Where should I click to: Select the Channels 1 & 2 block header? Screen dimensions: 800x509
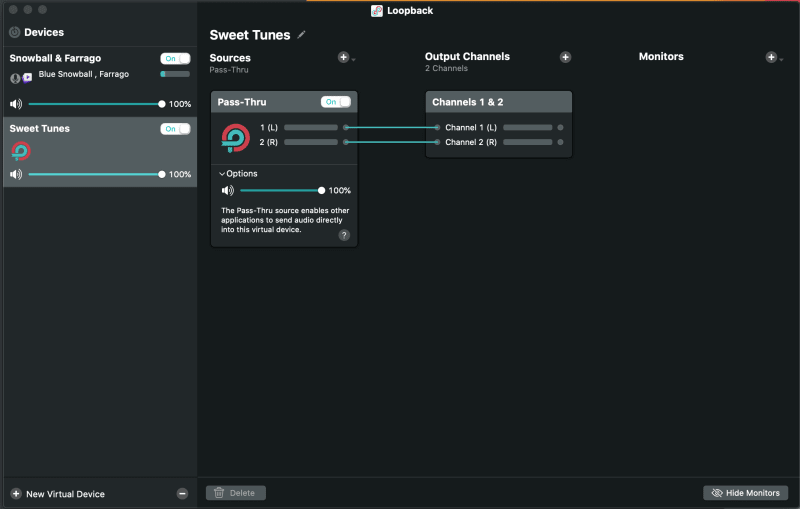(x=498, y=102)
